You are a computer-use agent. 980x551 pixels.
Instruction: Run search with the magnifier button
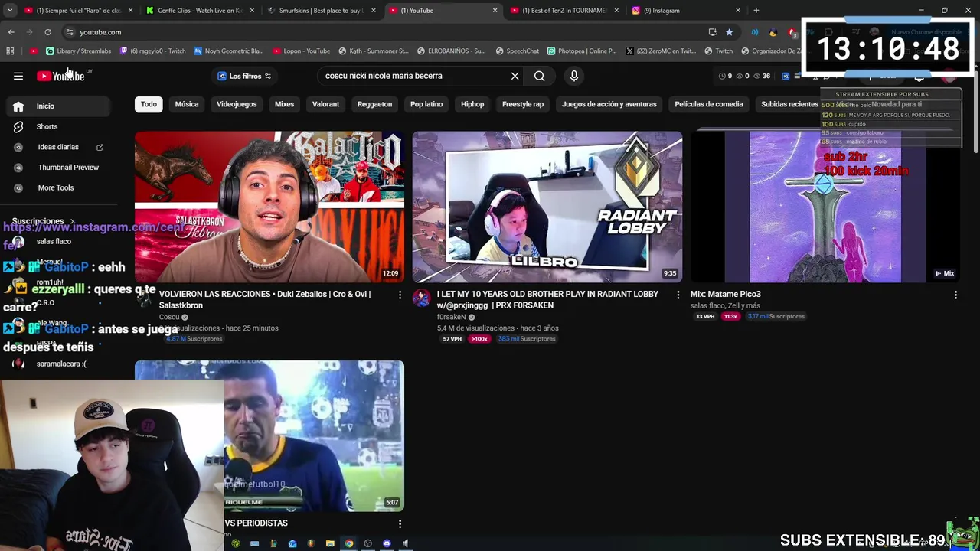540,76
